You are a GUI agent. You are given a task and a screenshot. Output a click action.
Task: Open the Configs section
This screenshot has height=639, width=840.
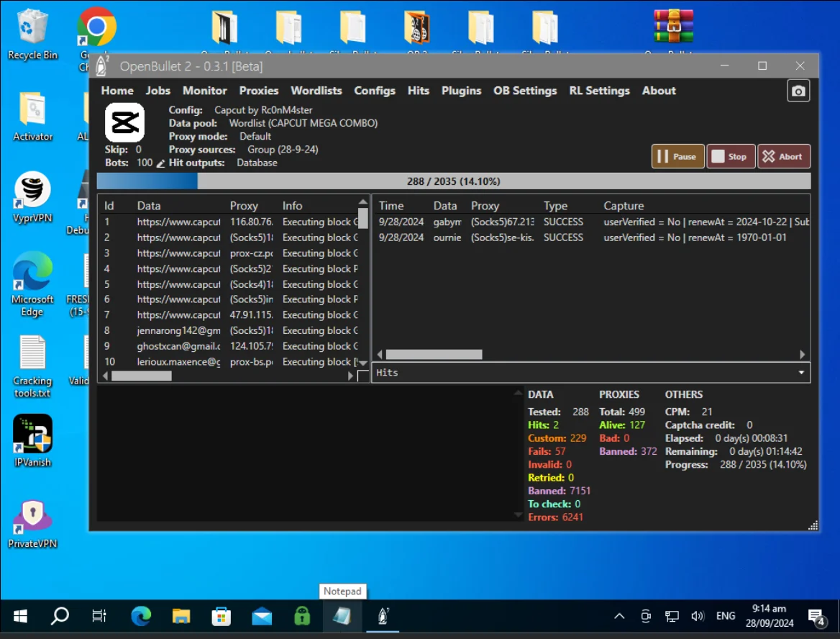tap(375, 91)
